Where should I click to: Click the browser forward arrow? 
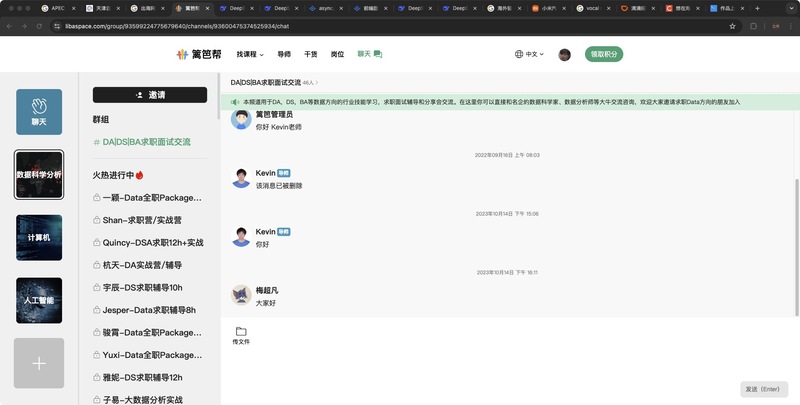(x=24, y=26)
